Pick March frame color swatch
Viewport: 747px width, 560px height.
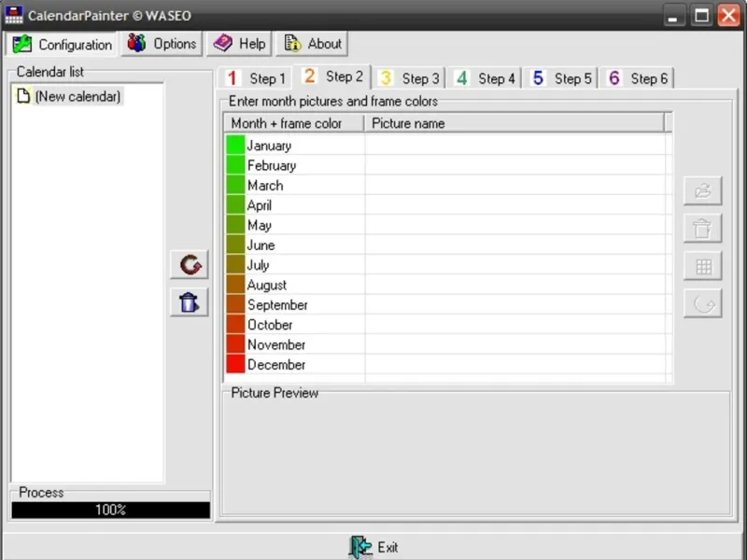(235, 185)
